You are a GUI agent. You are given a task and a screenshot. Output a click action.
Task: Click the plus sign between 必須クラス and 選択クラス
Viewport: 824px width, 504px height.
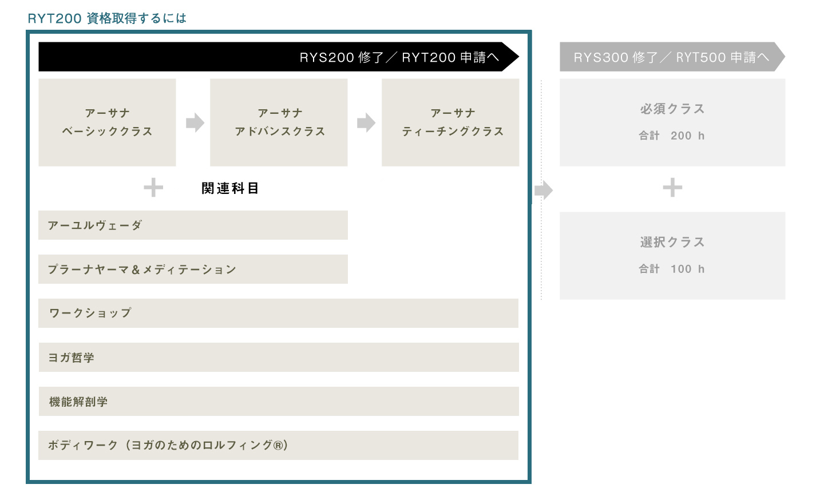coord(672,188)
